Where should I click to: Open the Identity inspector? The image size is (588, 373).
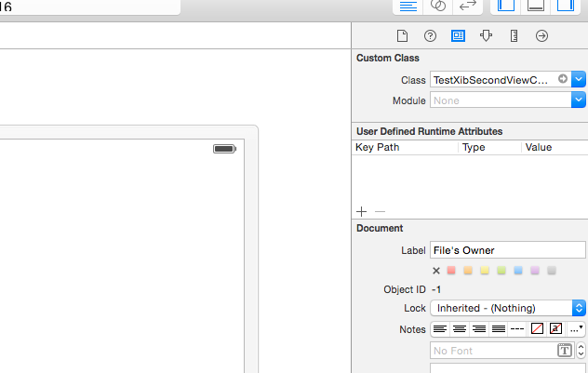[458, 36]
